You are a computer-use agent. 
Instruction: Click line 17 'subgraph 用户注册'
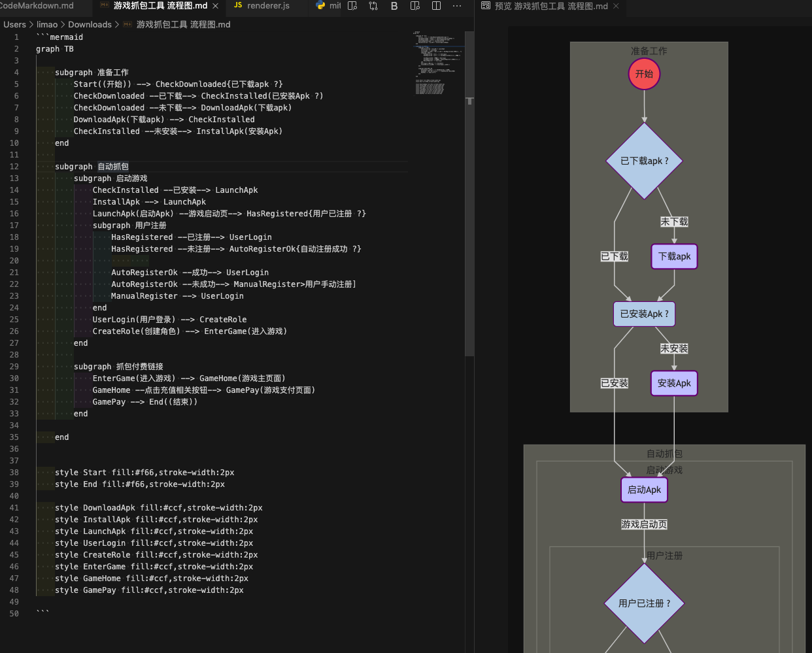[129, 226]
